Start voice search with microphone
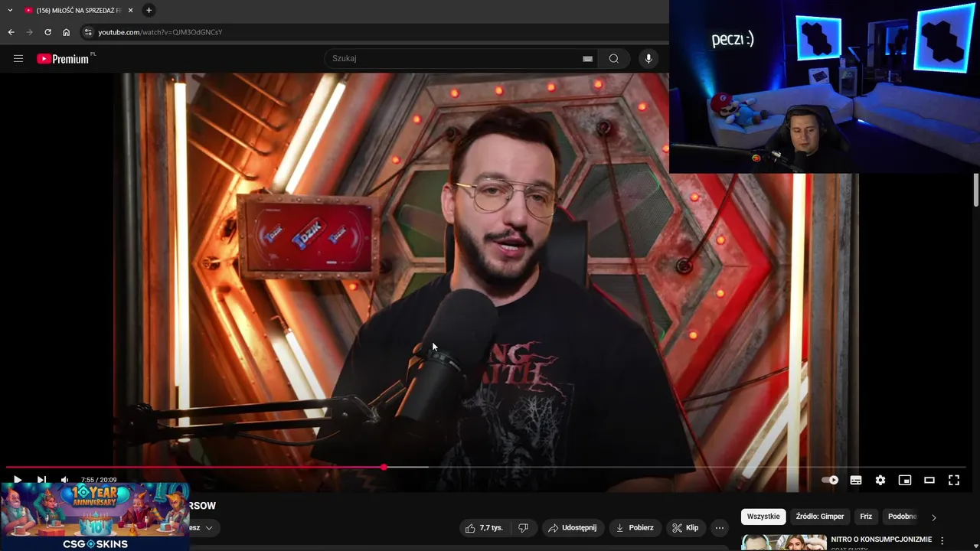The height and width of the screenshot is (551, 980). tap(648, 58)
